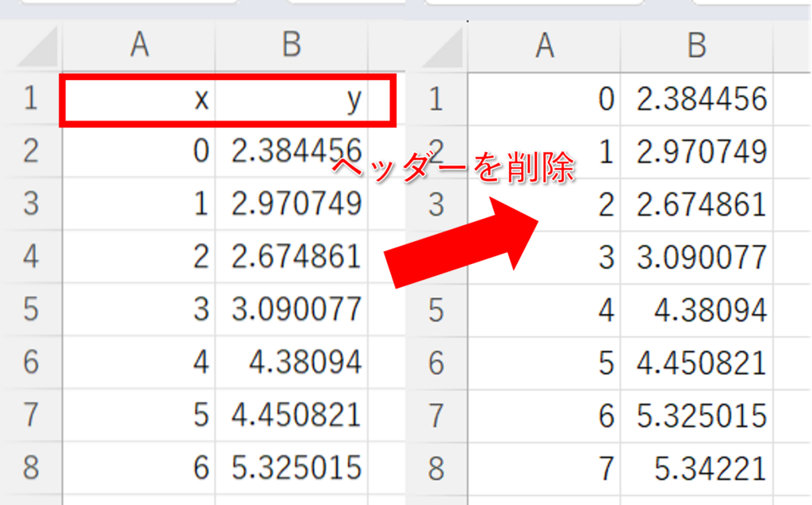Viewport: 812px width, 505px height.
Task: Click the header cell containing "y"
Action: tap(301, 100)
